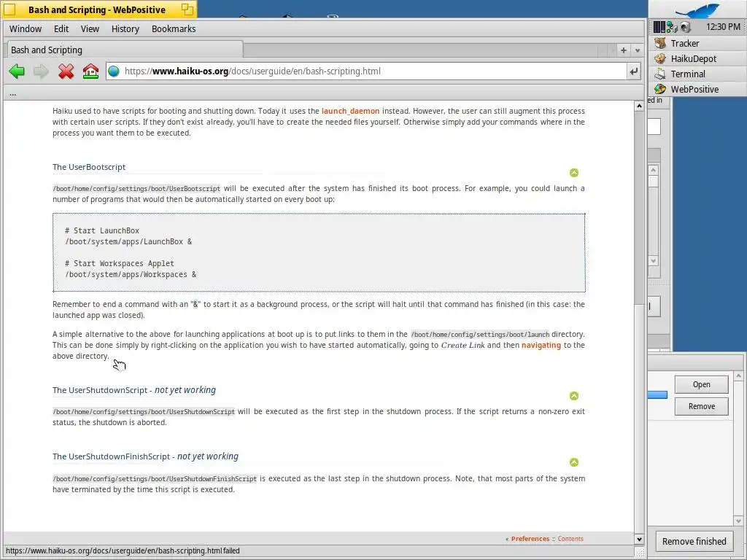The image size is (747, 560).
Task: Click the globe site icon in URL bar
Action: 113,71
